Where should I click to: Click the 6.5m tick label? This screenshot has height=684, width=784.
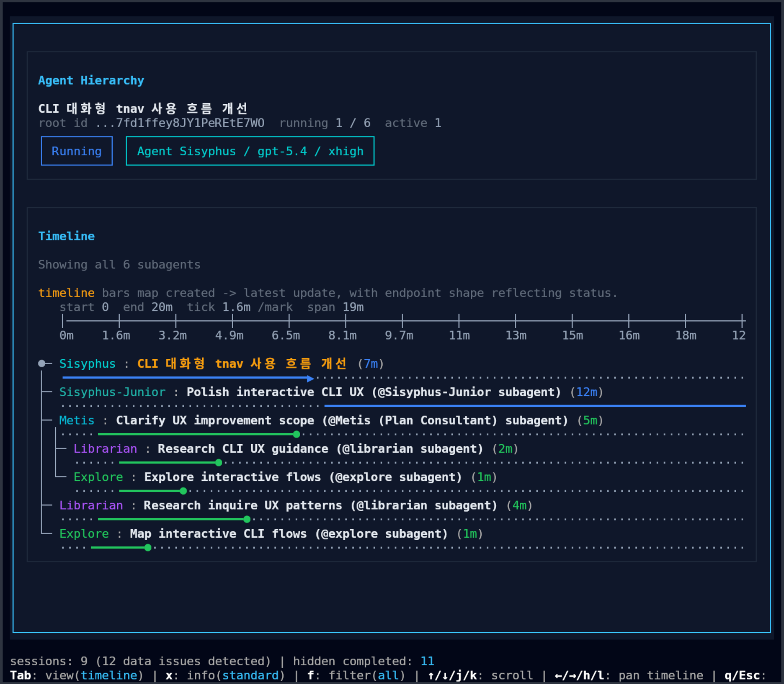click(x=286, y=335)
